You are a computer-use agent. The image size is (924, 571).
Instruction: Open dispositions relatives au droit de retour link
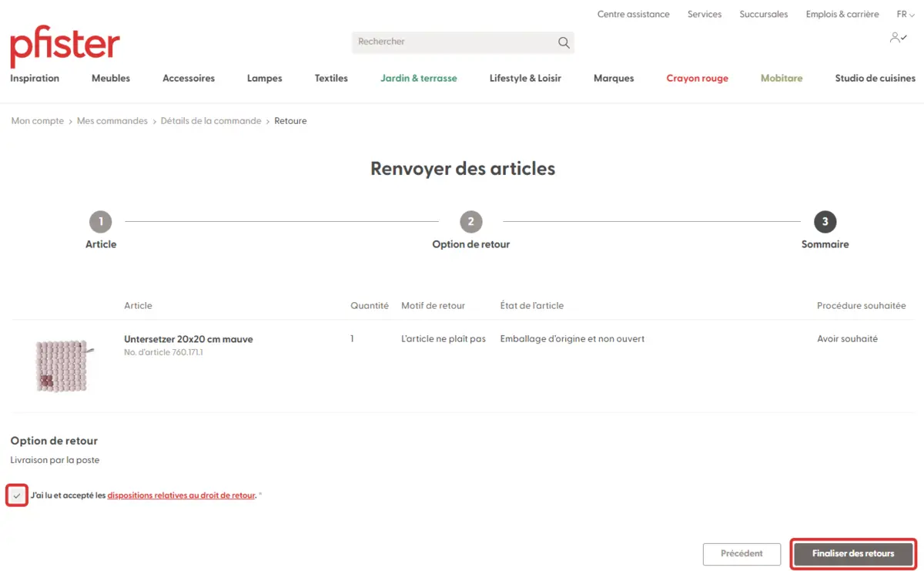(181, 495)
